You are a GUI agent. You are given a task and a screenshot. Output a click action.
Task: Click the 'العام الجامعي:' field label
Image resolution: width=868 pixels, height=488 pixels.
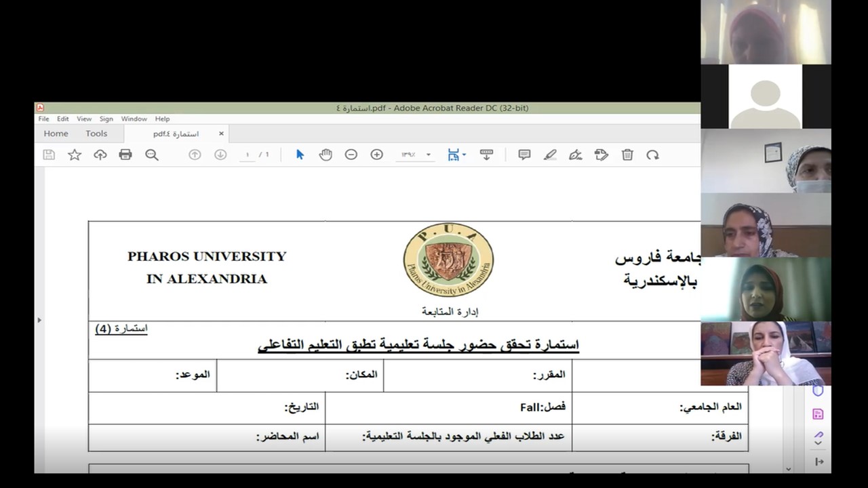pos(711,407)
